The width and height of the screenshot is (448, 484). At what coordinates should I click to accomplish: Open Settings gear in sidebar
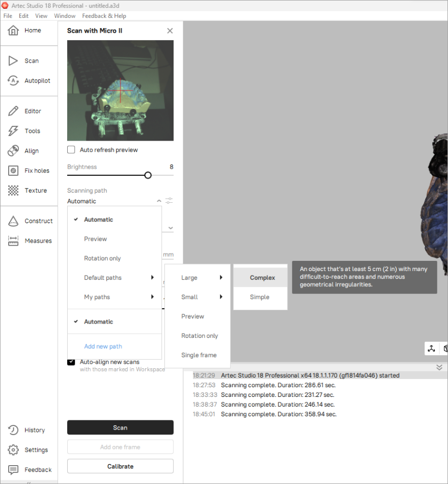point(13,450)
